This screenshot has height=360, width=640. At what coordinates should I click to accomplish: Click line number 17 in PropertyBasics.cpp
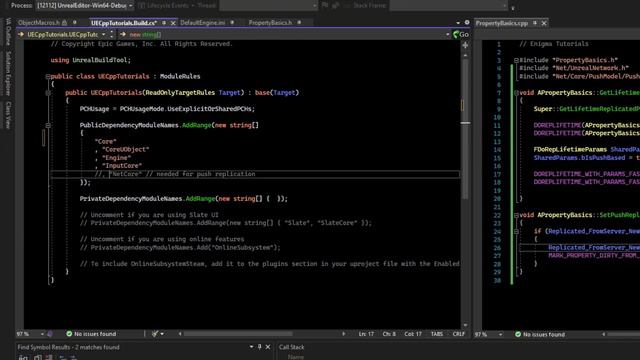point(497,174)
